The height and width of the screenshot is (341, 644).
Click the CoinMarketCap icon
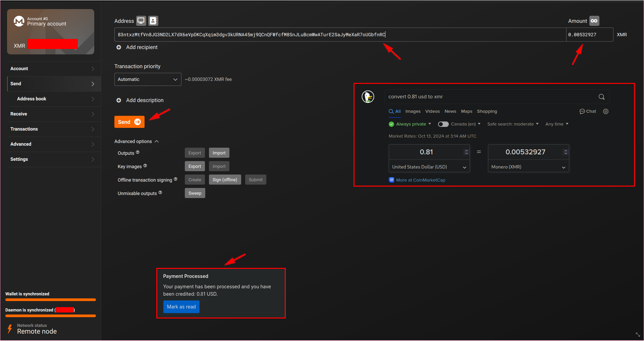tap(391, 180)
